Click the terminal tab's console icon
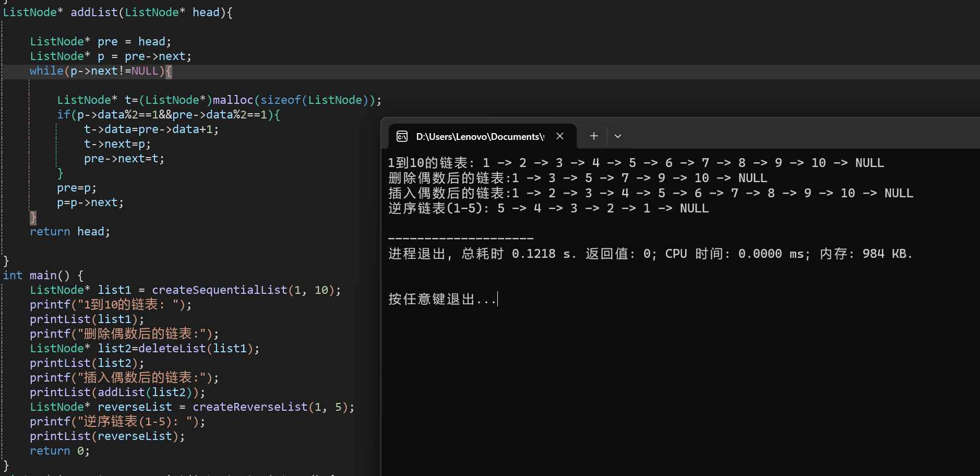The width and height of the screenshot is (980, 476). (x=402, y=136)
